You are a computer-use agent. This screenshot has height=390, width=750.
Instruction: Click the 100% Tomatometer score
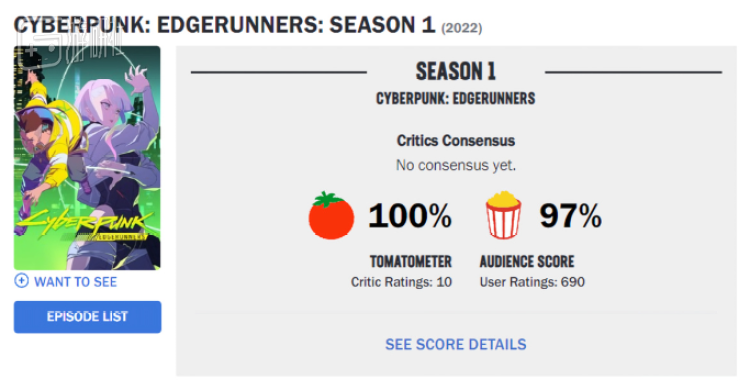(x=410, y=215)
